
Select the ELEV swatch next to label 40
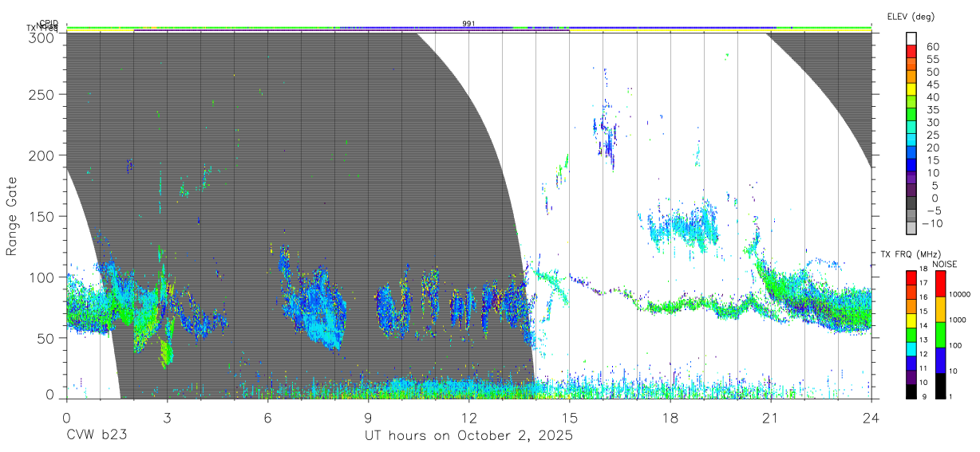[x=912, y=100]
